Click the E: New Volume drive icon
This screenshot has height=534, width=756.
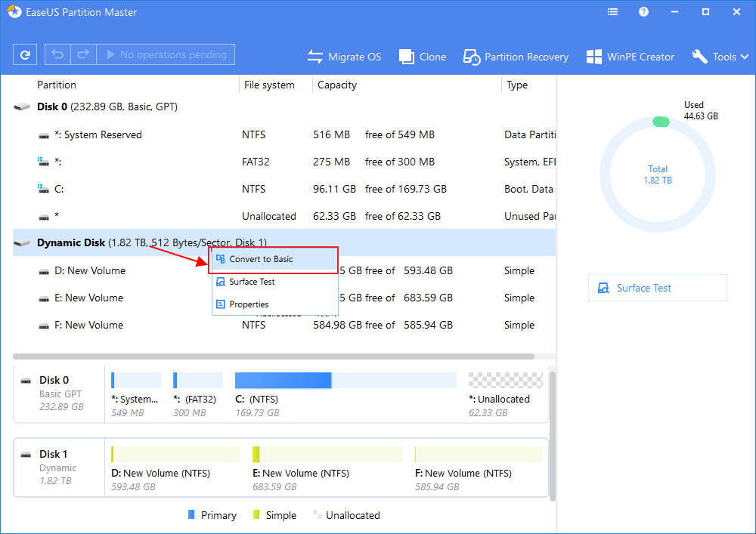point(44,298)
